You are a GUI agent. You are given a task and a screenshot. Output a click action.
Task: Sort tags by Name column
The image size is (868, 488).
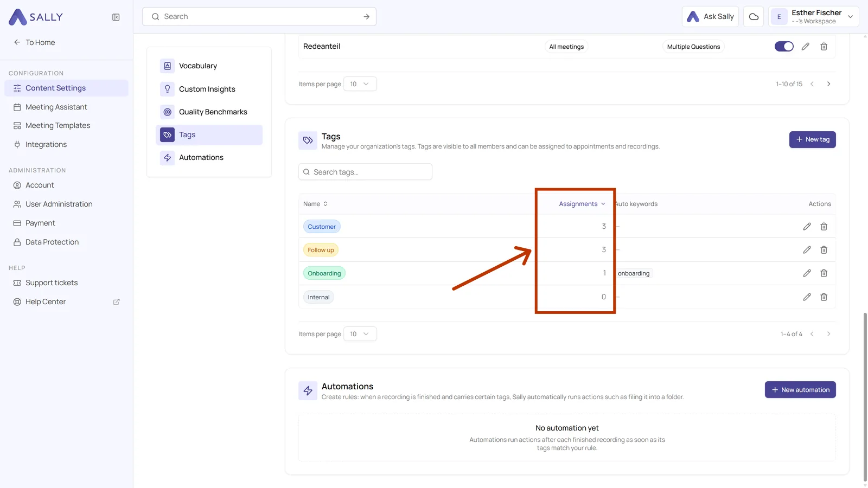315,204
